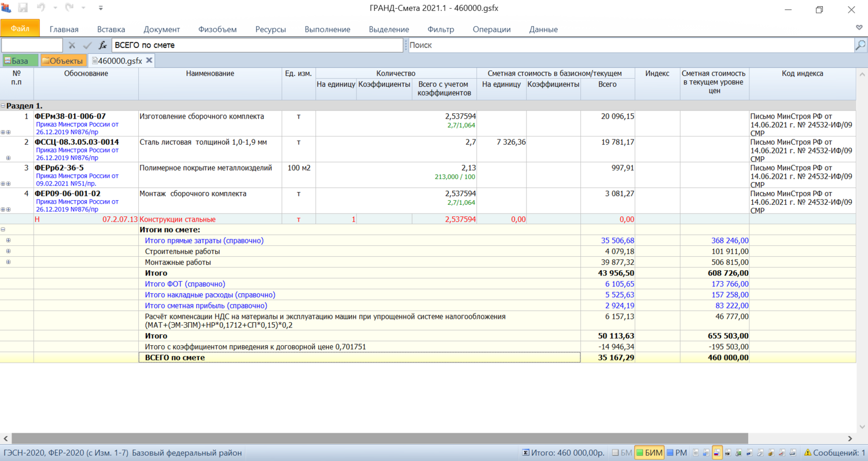The width and height of the screenshot is (868, 461).
Task: Open the Файл menu
Action: click(x=20, y=28)
